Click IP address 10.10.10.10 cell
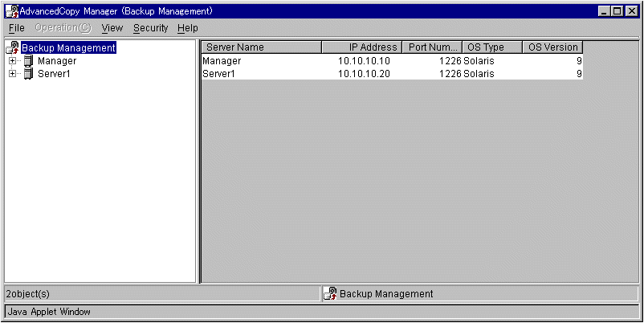Viewport: 644px width, 323px height. tap(364, 61)
